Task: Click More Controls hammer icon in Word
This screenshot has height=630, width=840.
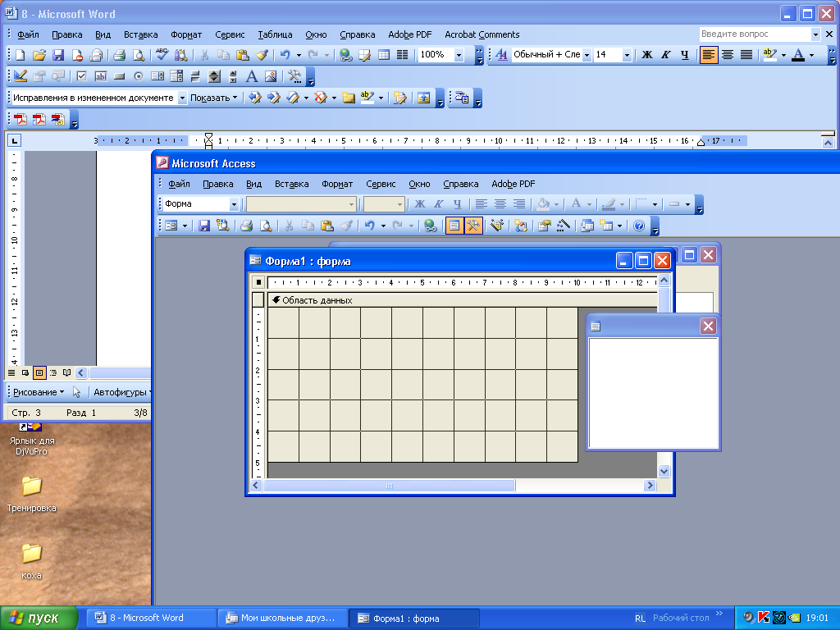Action: [x=294, y=76]
